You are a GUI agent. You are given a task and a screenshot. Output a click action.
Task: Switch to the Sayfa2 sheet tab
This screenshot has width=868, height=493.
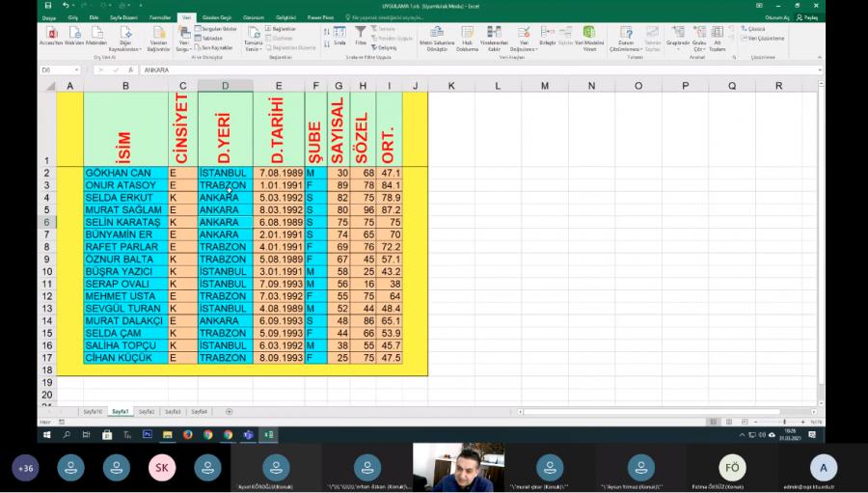click(x=146, y=411)
